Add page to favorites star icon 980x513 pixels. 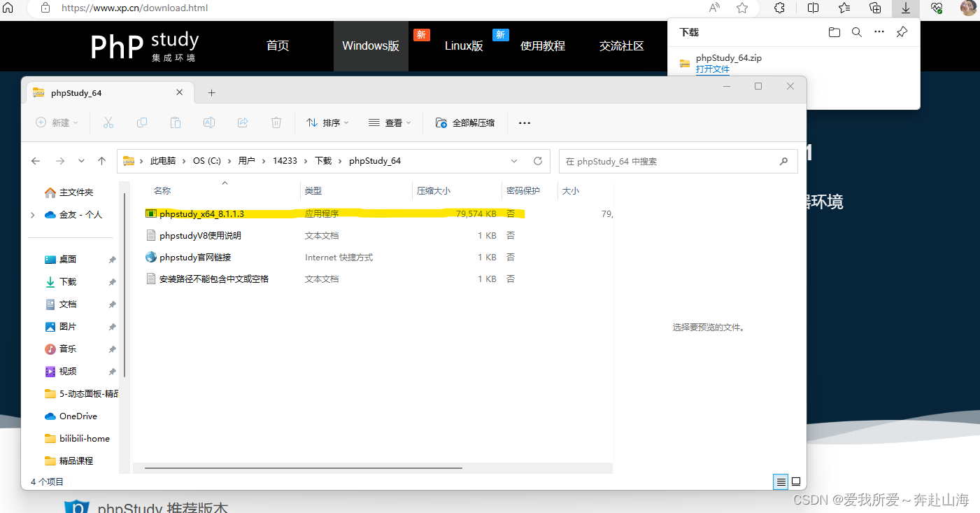tap(742, 8)
